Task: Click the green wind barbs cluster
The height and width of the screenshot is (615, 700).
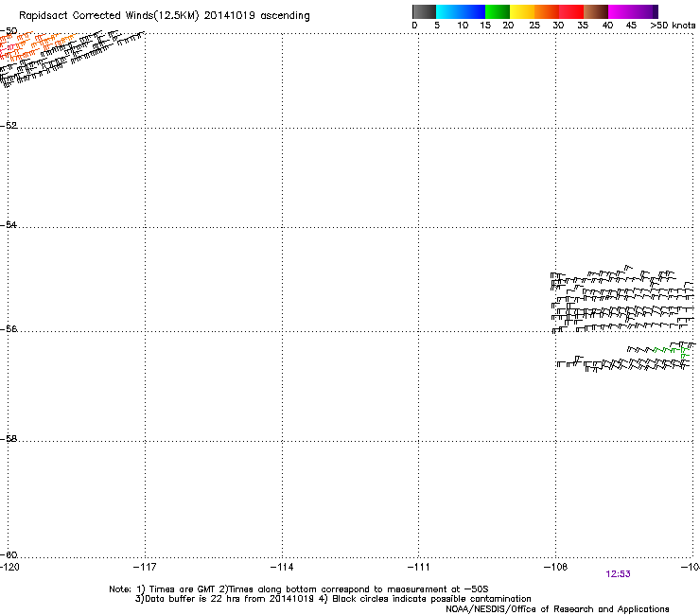Action: coord(671,351)
